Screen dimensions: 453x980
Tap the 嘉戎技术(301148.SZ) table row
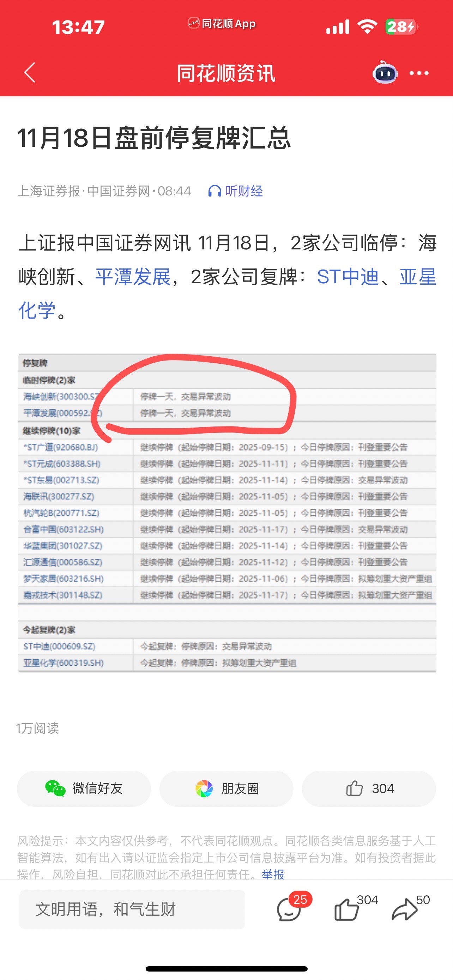[x=227, y=595]
